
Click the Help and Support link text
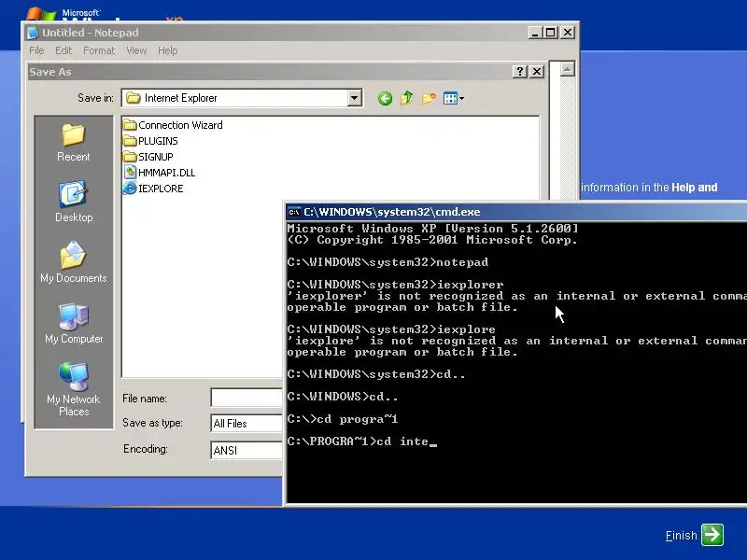click(694, 188)
